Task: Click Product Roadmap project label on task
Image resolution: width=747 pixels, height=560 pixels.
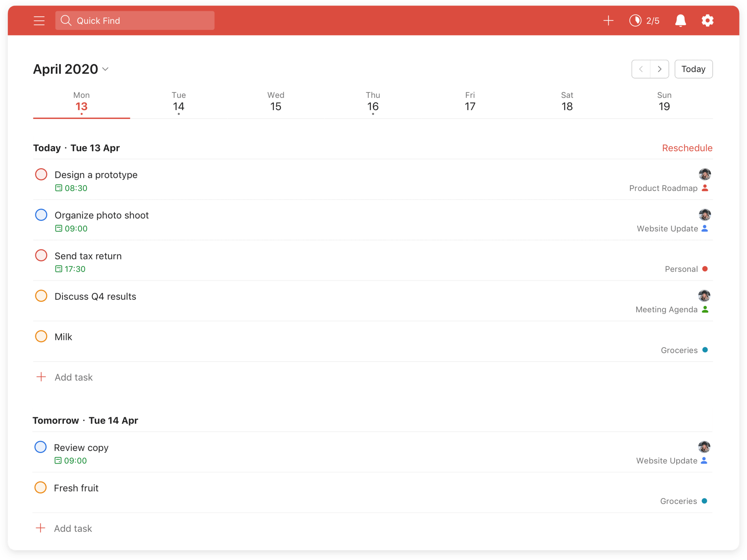Action: (664, 188)
